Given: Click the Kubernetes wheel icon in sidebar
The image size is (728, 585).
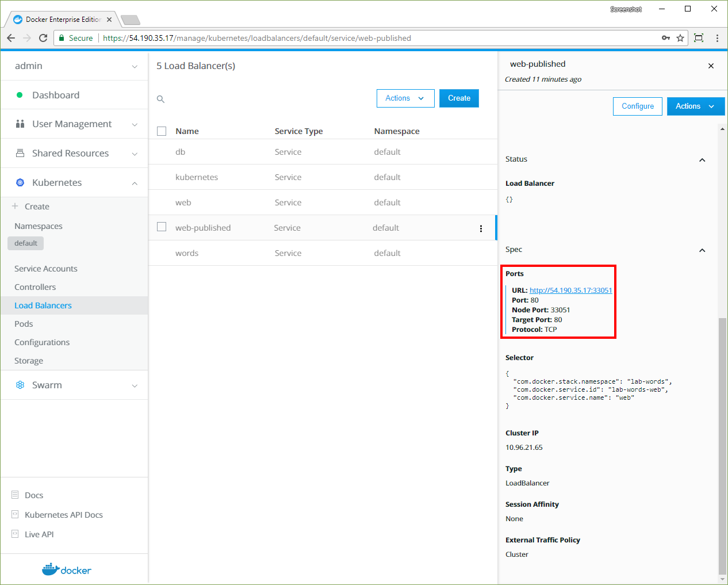Looking at the screenshot, I should coord(20,182).
